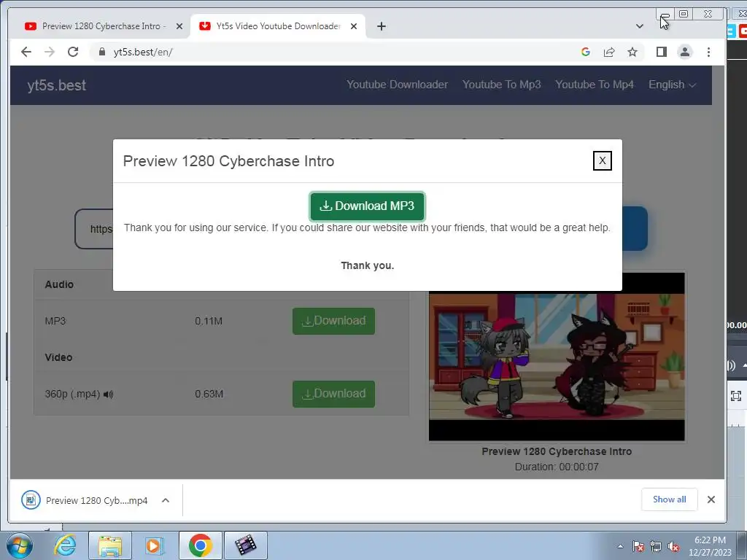Expand the English language dropdown
The image size is (747, 560).
point(672,85)
